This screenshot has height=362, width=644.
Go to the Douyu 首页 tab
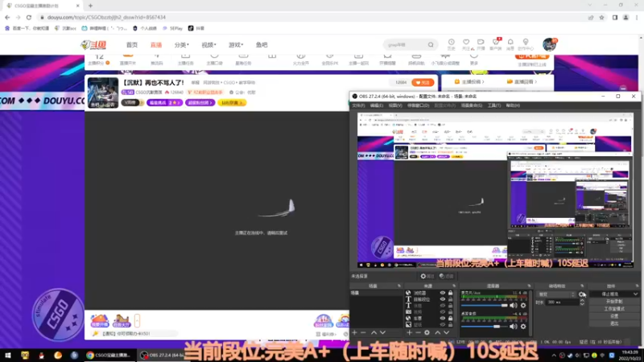point(132,45)
